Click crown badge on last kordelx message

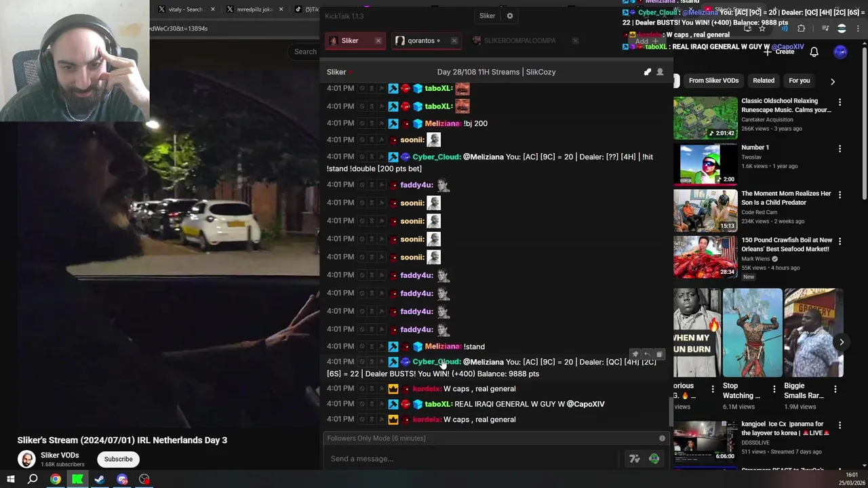[x=393, y=420]
